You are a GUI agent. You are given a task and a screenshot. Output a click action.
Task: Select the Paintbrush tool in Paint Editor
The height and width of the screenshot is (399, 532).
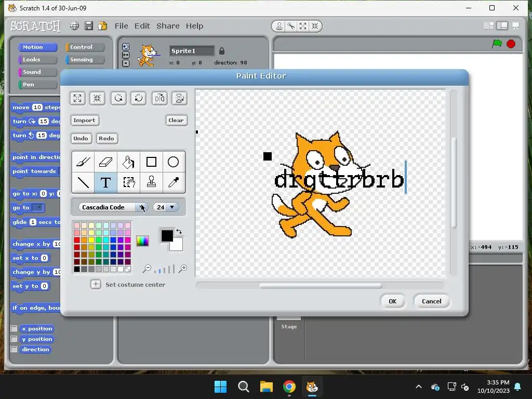83,162
